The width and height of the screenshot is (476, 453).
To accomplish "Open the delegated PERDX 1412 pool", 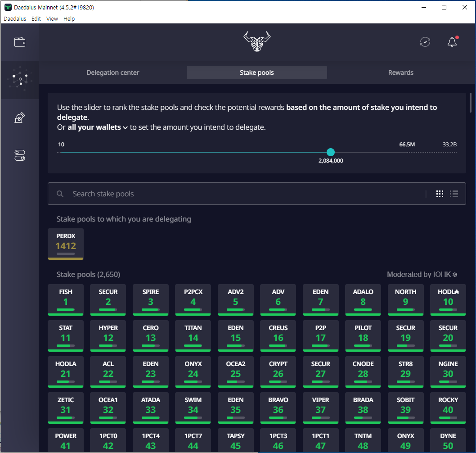I will pos(66,244).
